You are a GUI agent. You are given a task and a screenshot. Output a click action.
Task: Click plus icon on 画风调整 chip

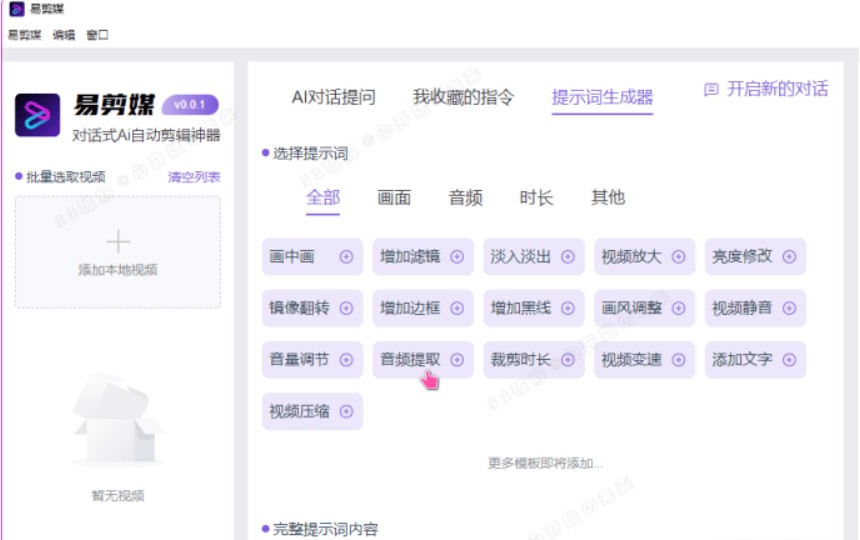678,308
